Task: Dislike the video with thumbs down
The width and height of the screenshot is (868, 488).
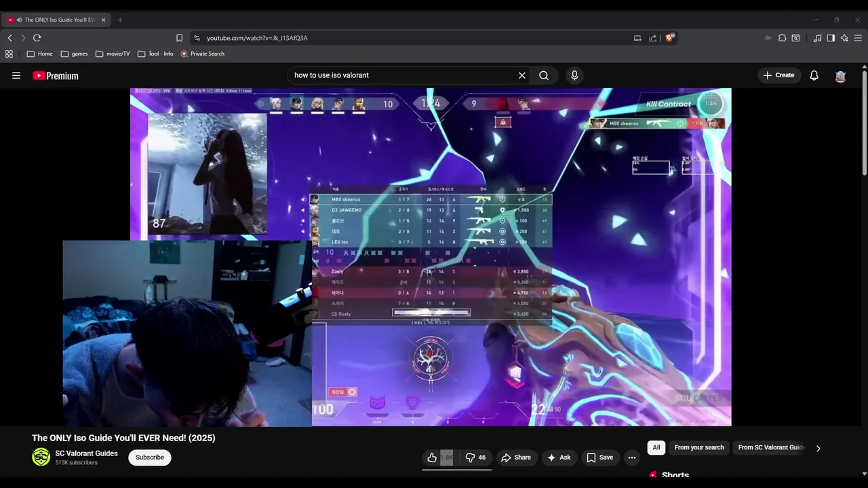Action: click(475, 457)
